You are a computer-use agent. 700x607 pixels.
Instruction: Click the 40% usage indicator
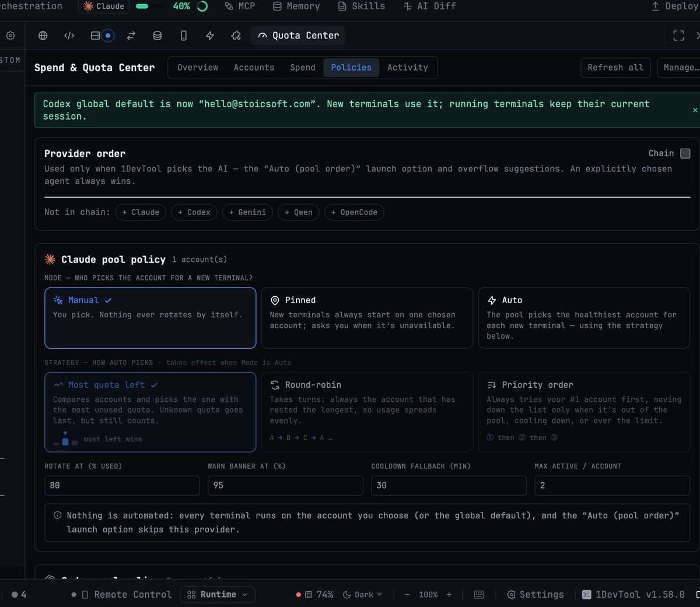point(181,6)
